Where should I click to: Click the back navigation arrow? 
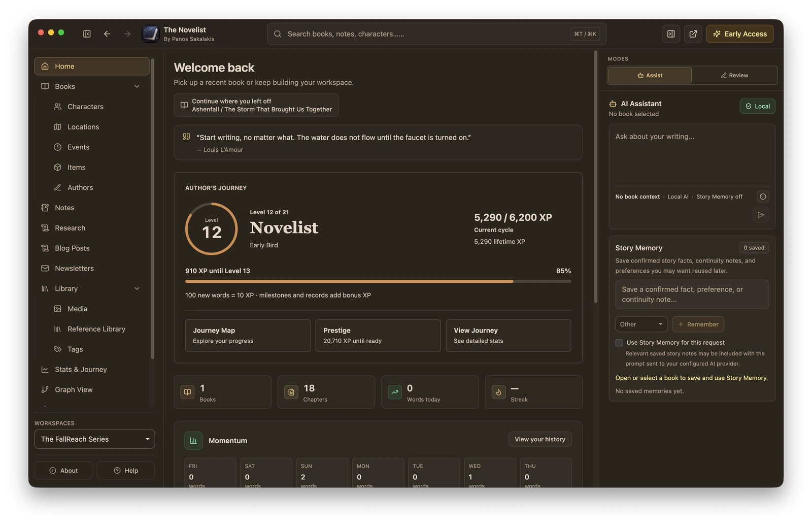[107, 34]
